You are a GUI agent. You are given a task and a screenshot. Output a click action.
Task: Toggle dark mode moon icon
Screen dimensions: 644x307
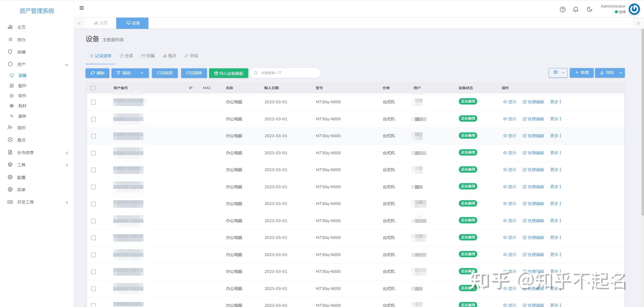589,10
